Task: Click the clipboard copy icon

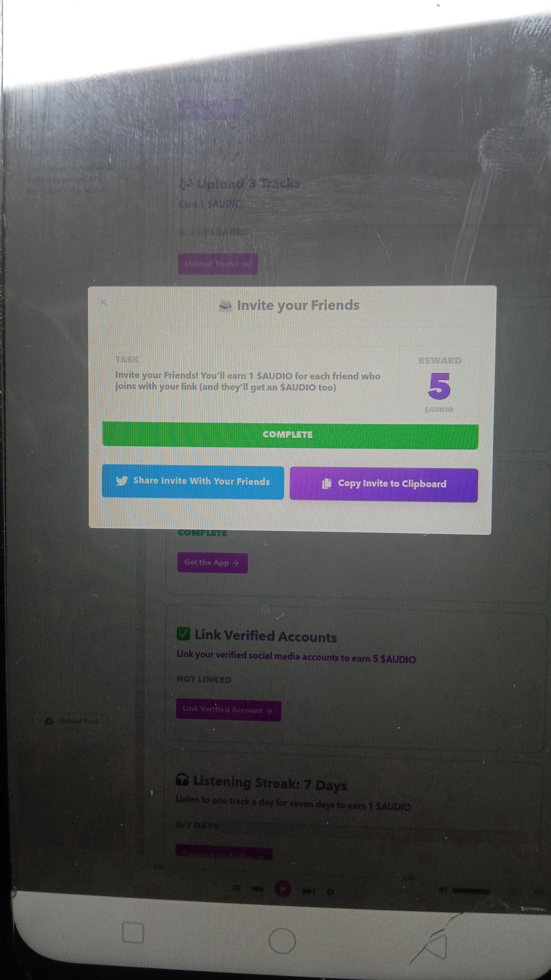Action: (326, 484)
